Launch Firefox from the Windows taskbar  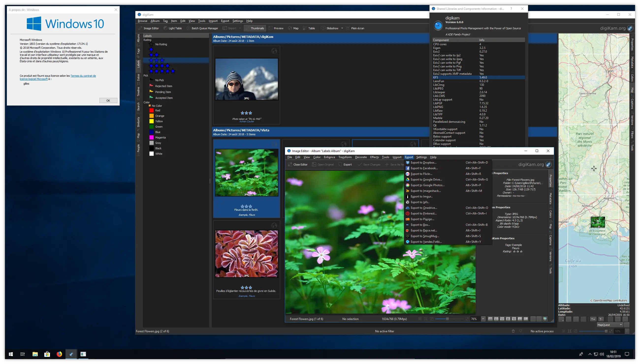(x=59, y=354)
